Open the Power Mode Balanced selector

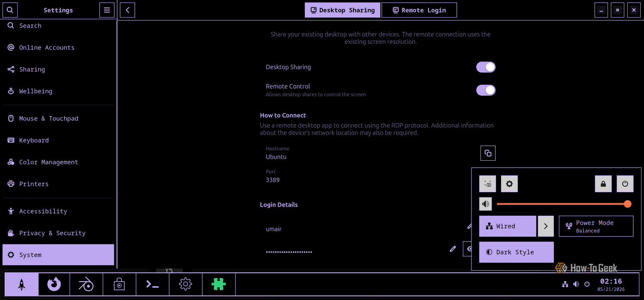[596, 226]
